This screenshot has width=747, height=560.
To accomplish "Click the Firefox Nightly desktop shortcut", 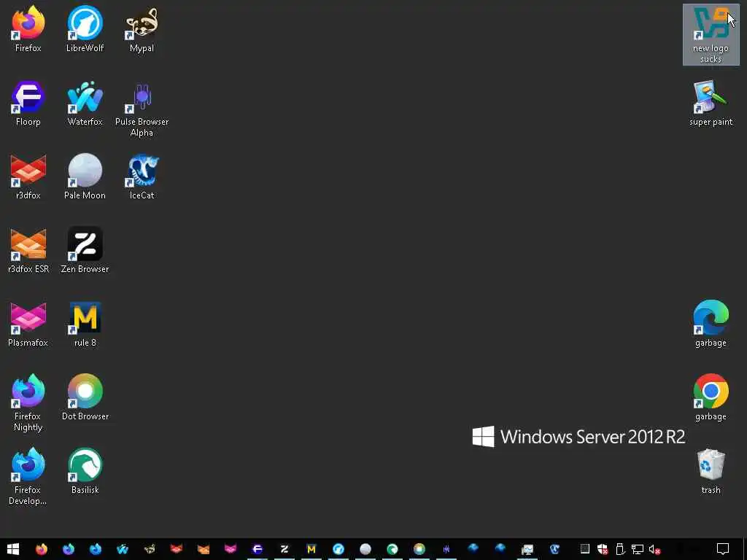I will pos(28,402).
